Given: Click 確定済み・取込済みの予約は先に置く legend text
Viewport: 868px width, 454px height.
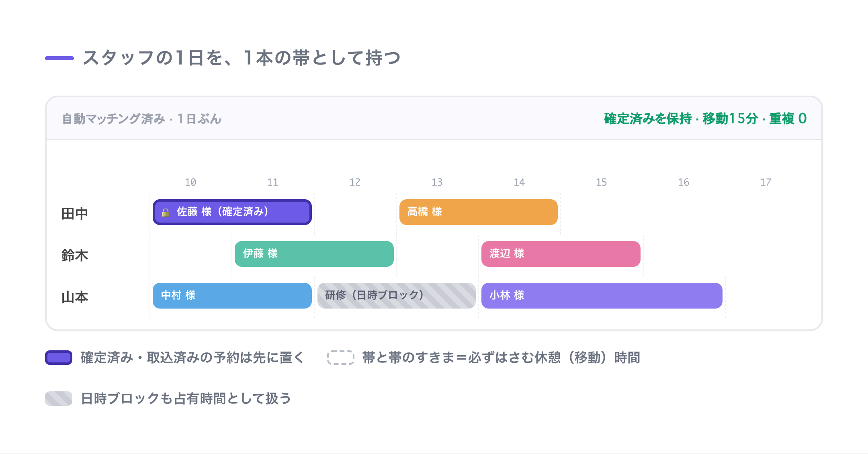Looking at the screenshot, I should 192,358.
